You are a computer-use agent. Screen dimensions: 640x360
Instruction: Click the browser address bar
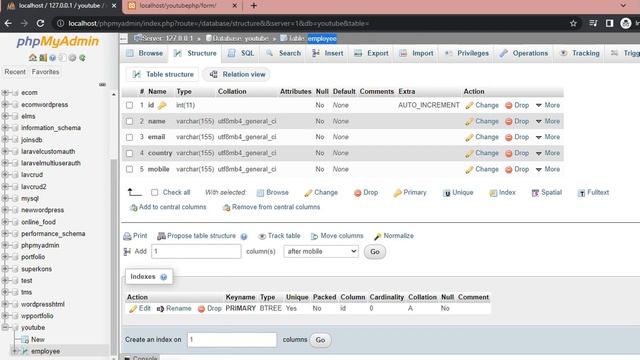pyautogui.click(x=310, y=23)
